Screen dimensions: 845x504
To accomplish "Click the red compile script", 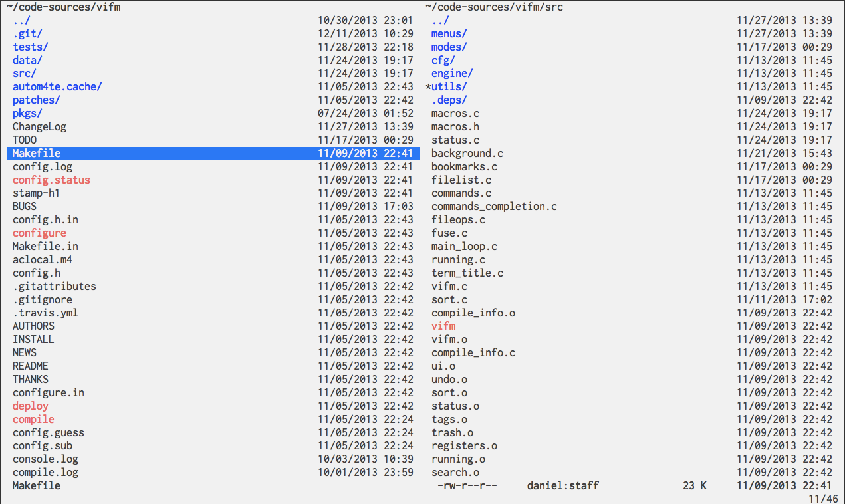I will 33,419.
